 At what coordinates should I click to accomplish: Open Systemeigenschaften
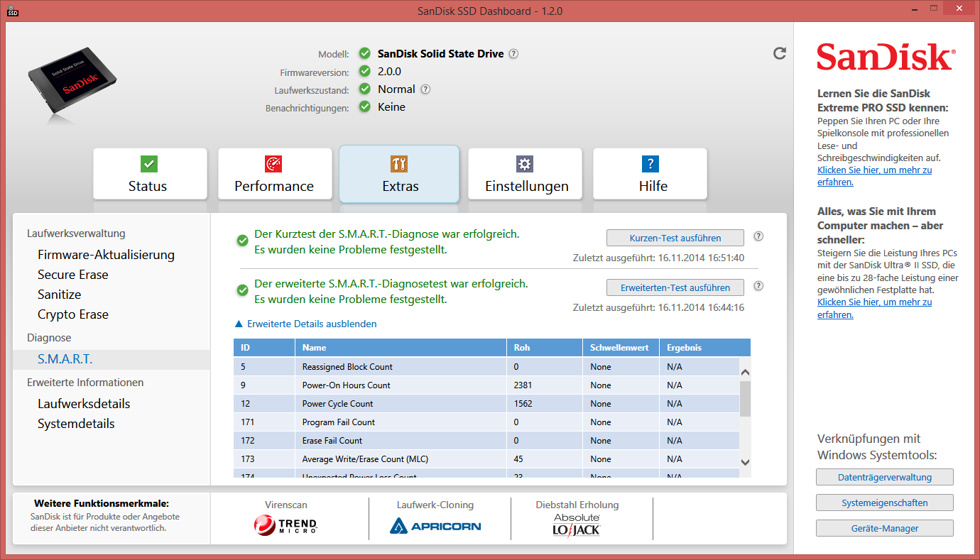click(885, 503)
